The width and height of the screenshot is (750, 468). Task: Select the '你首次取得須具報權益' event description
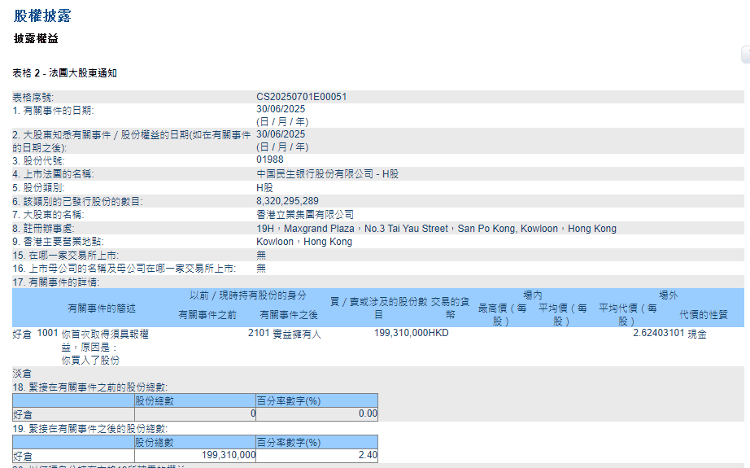pos(105,347)
